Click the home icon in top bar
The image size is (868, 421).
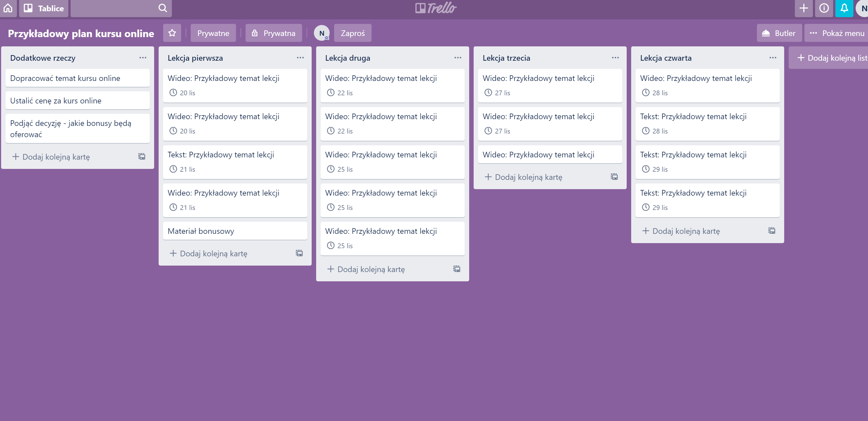pos(8,8)
